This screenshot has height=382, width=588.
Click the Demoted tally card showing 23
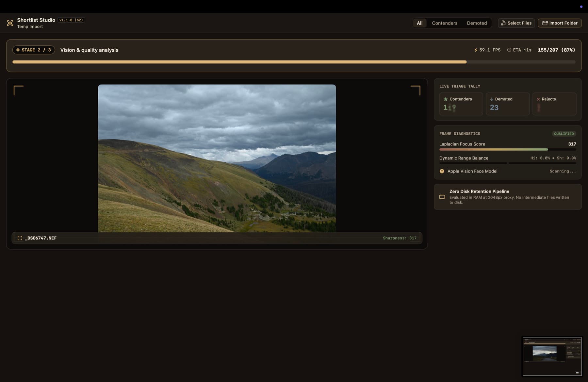pyautogui.click(x=508, y=104)
